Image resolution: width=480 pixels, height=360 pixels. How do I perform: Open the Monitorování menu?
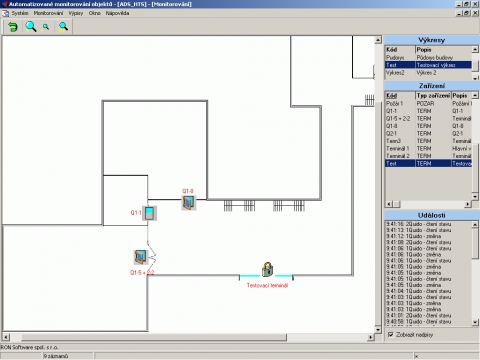(x=48, y=13)
